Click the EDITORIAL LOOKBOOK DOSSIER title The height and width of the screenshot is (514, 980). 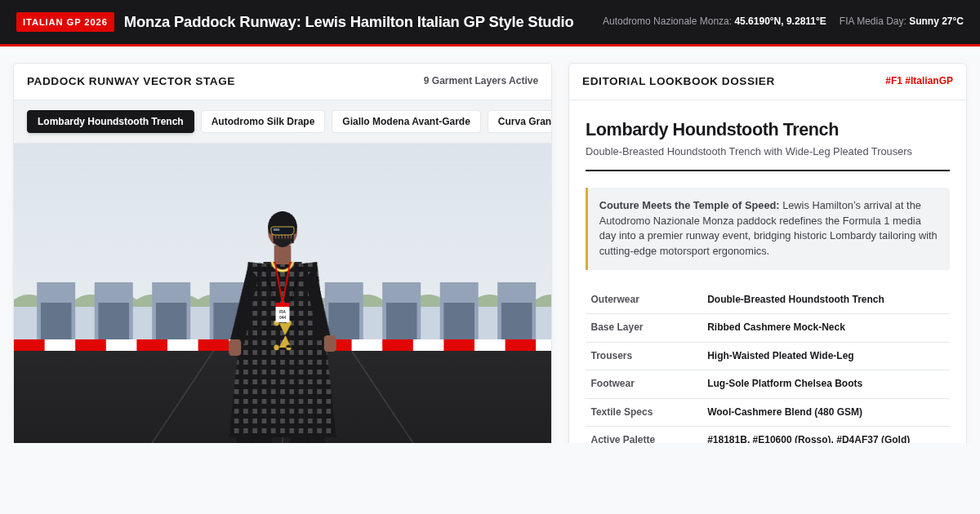point(679,81)
